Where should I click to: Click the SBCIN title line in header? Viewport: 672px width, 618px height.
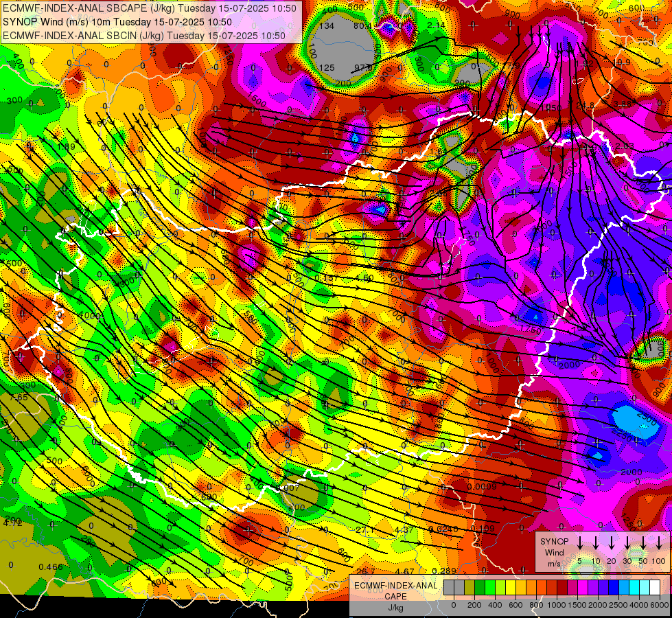click(x=143, y=36)
